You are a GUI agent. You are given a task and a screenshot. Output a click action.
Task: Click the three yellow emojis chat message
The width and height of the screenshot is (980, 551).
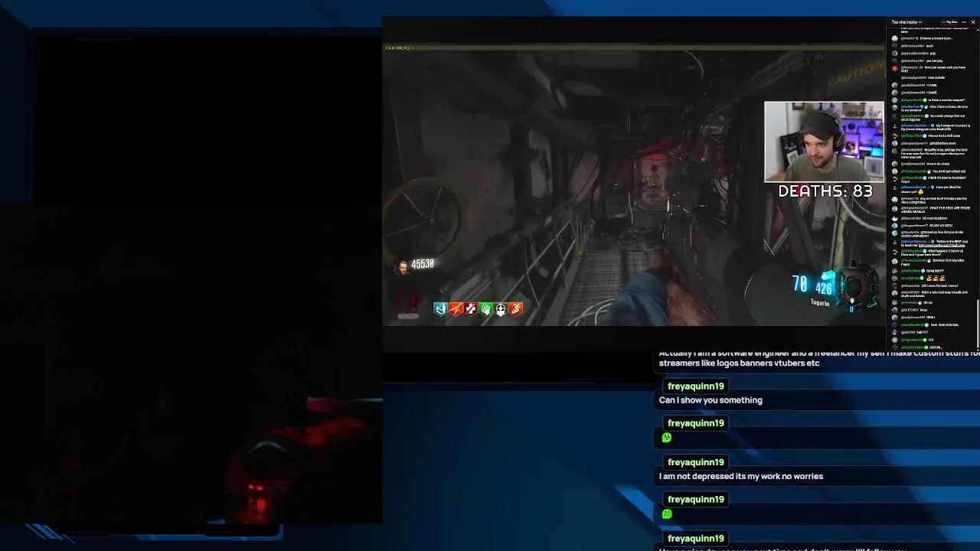point(935,278)
